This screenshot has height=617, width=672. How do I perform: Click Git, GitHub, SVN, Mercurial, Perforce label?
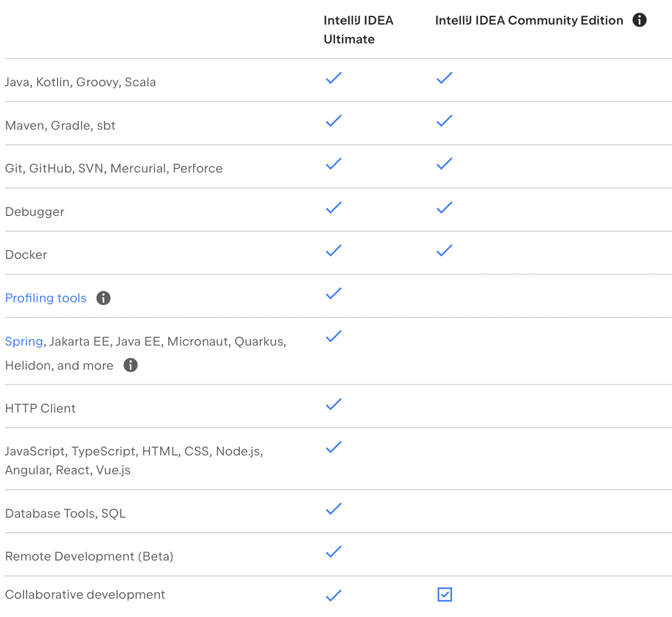[x=114, y=168]
